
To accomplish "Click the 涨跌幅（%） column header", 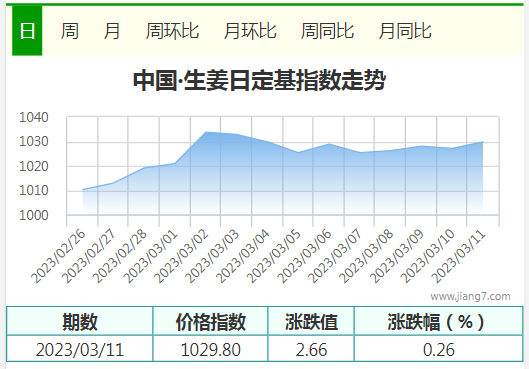I will point(439,321).
